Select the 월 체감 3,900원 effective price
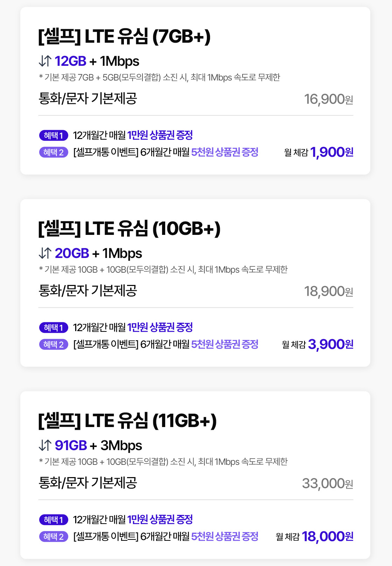This screenshot has height=566, width=392. (x=317, y=344)
